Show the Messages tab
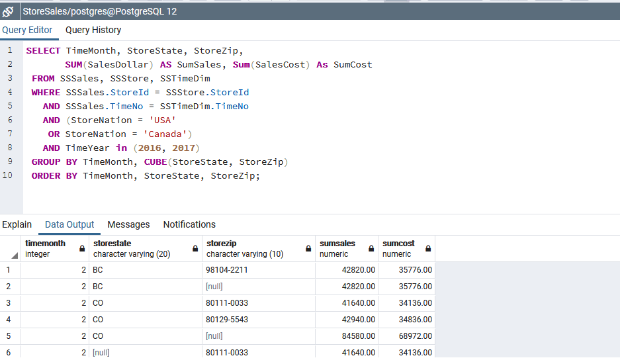Viewport: 620px width, 364px height. (128, 224)
